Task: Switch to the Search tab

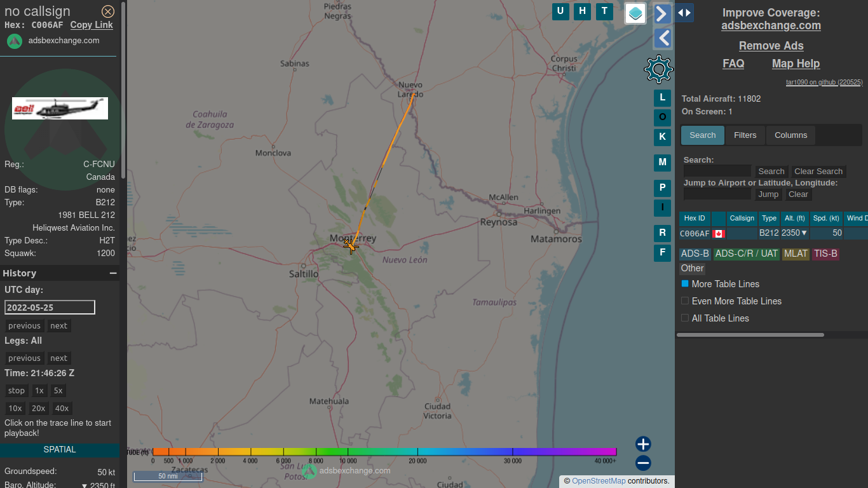Action: [703, 135]
